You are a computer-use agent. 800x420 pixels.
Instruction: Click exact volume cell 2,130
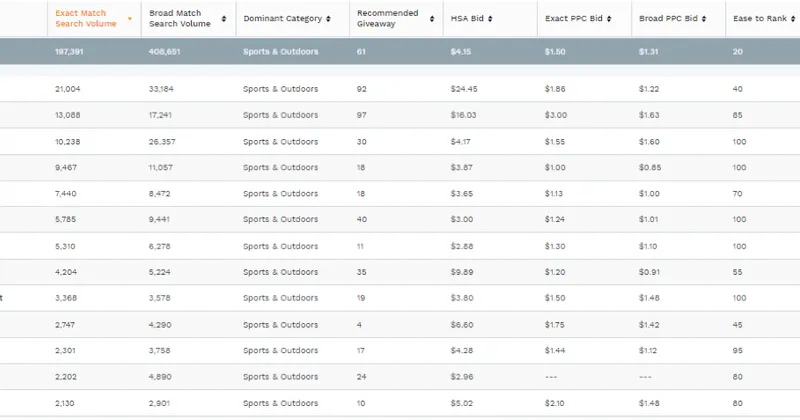[65, 403]
